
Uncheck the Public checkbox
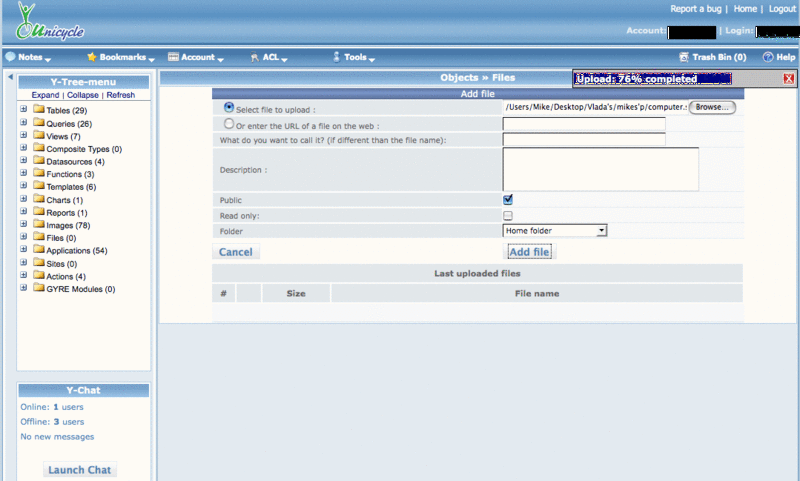point(508,200)
